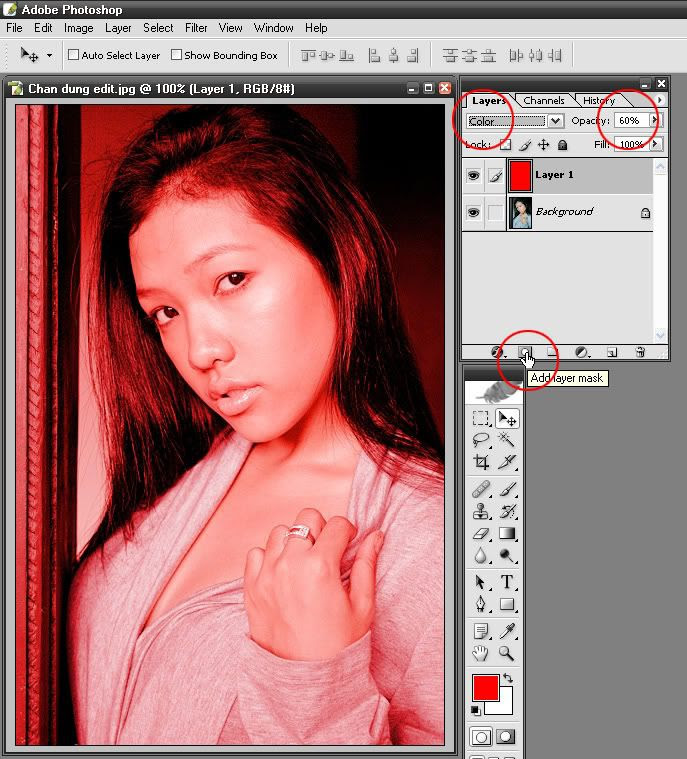The image size is (687, 759).
Task: Open the Filter menu
Action: click(196, 28)
